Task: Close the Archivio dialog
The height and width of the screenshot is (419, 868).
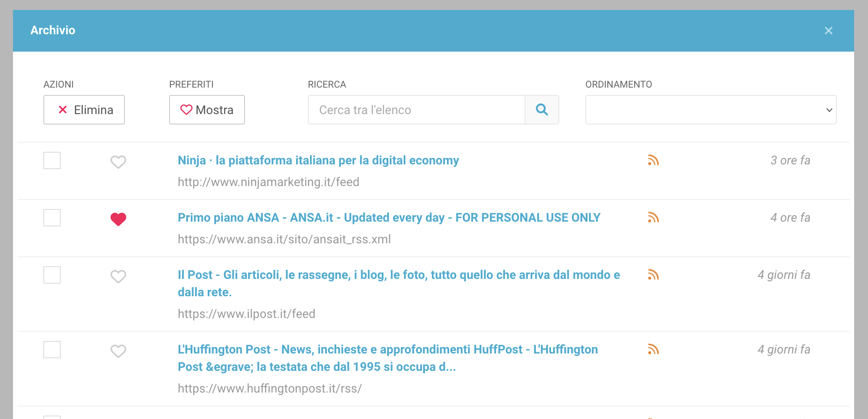Action: click(x=828, y=31)
